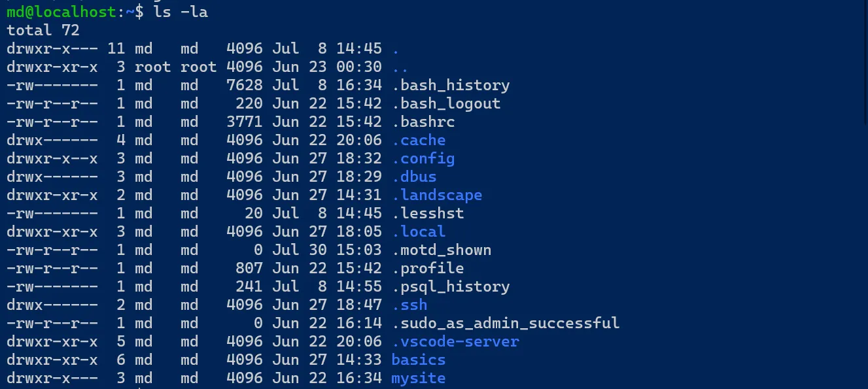The width and height of the screenshot is (868, 389).
Task: Click the basics directory name
Action: [x=418, y=360]
